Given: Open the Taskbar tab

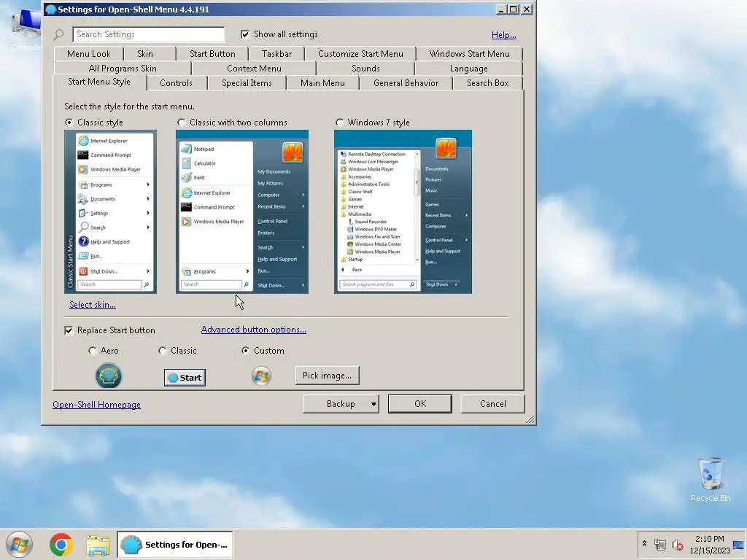Looking at the screenshot, I should pos(276,54).
